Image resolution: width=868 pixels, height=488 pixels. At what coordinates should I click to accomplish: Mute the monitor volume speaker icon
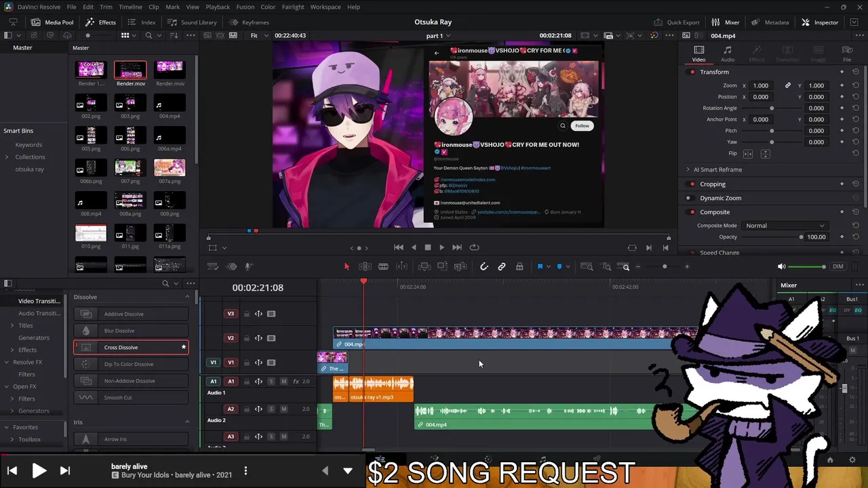[x=781, y=267]
